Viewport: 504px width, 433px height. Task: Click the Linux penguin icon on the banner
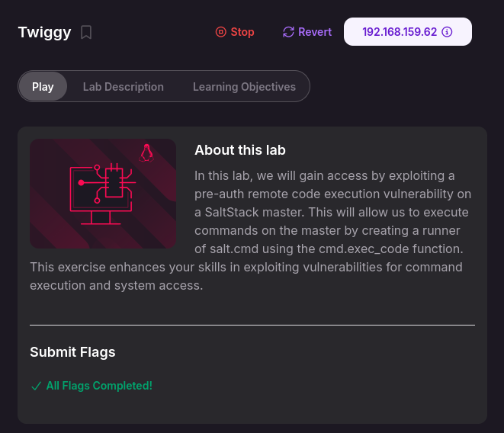click(x=147, y=153)
